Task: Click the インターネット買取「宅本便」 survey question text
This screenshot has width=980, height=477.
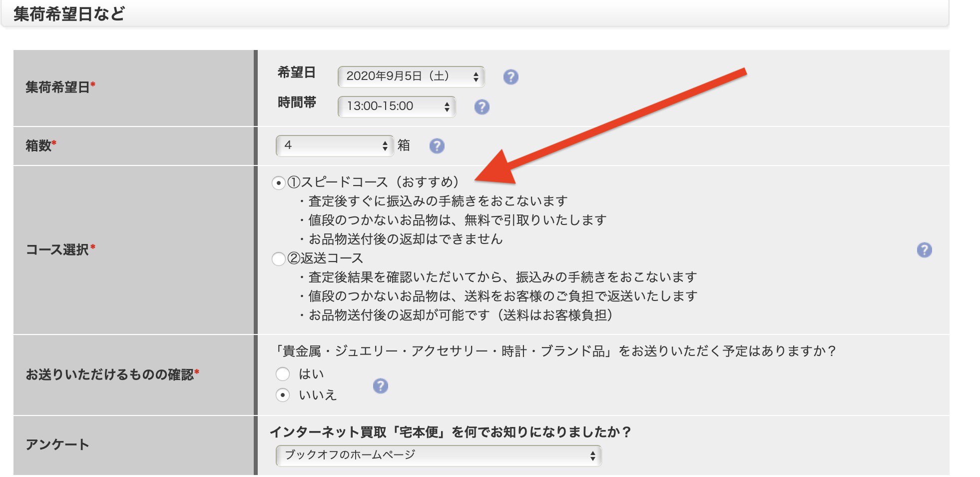Action: pyautogui.click(x=451, y=432)
